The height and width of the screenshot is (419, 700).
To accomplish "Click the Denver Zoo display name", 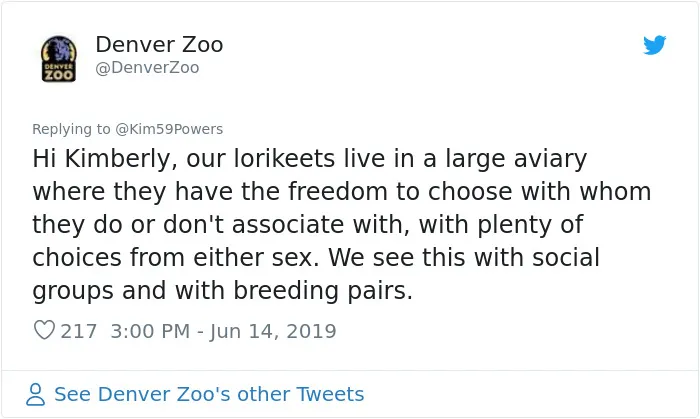I will (159, 45).
